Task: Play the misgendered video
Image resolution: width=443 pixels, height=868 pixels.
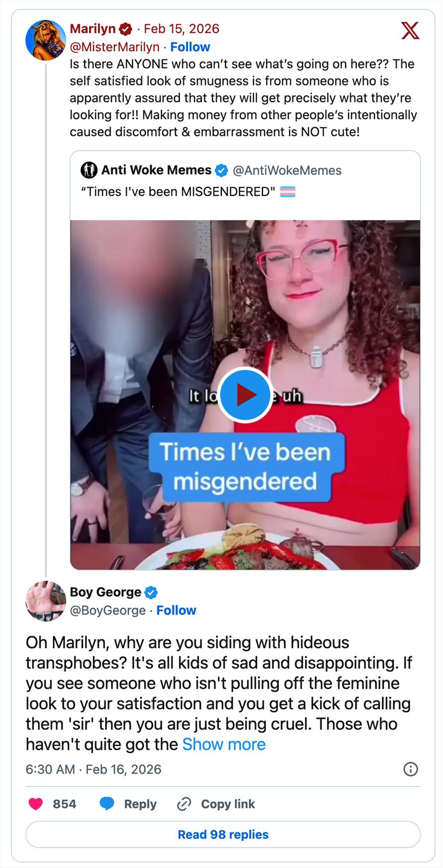Action: pos(245,395)
